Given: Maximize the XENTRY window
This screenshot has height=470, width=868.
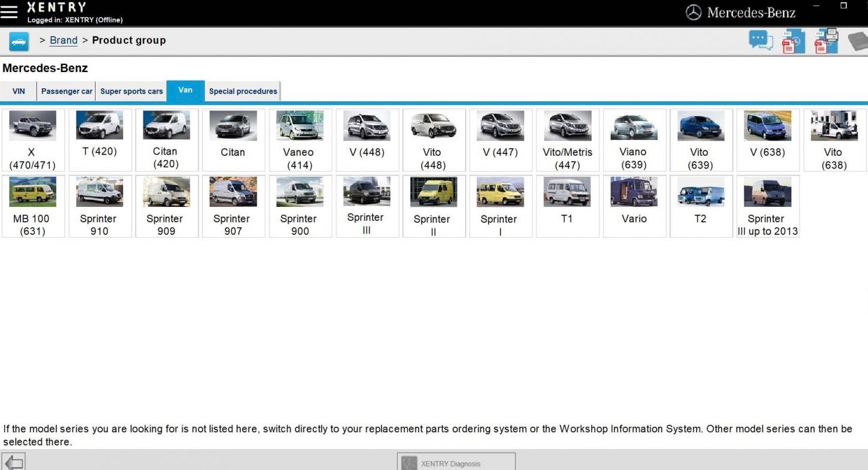Looking at the screenshot, I should [844, 6].
